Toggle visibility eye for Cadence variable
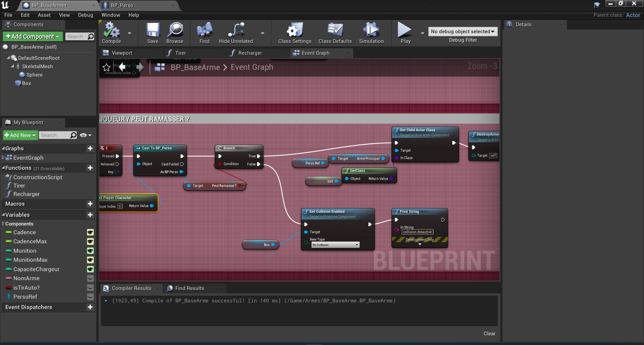Viewport: 644px width, 345px height. coord(90,232)
